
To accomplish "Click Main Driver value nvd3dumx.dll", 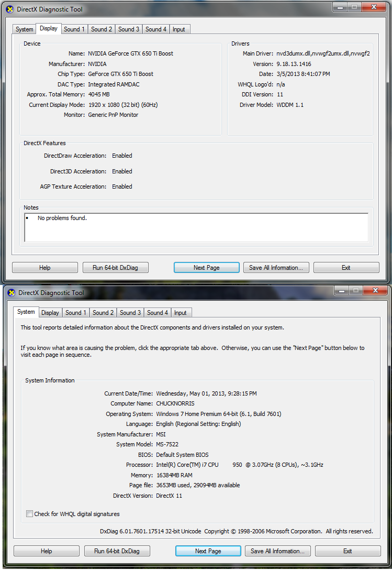I will point(323,53).
